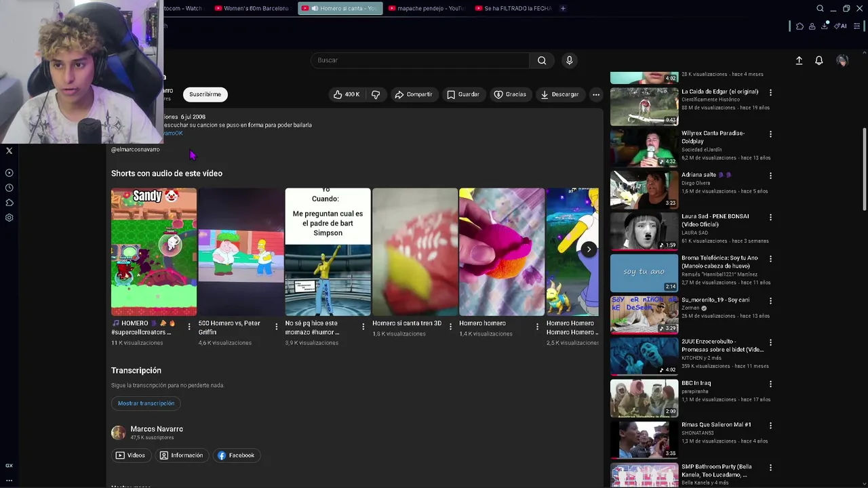The width and height of the screenshot is (868, 488).
Task: Switch to Homero si canta tab
Action: tap(340, 8)
